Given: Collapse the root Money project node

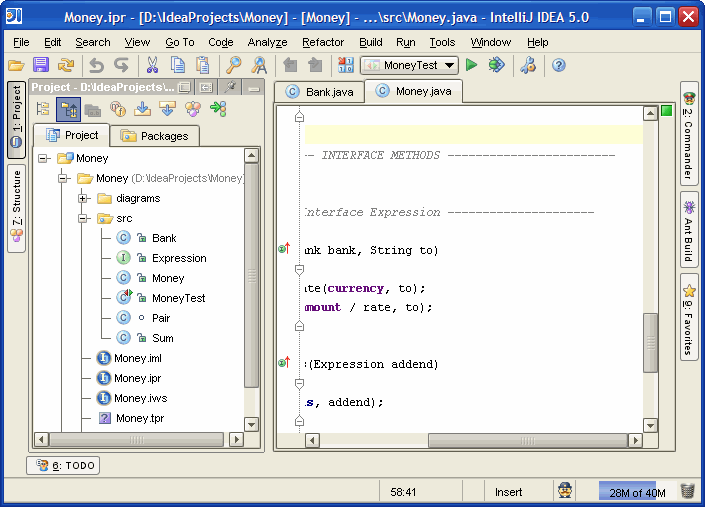Looking at the screenshot, I should coord(43,158).
